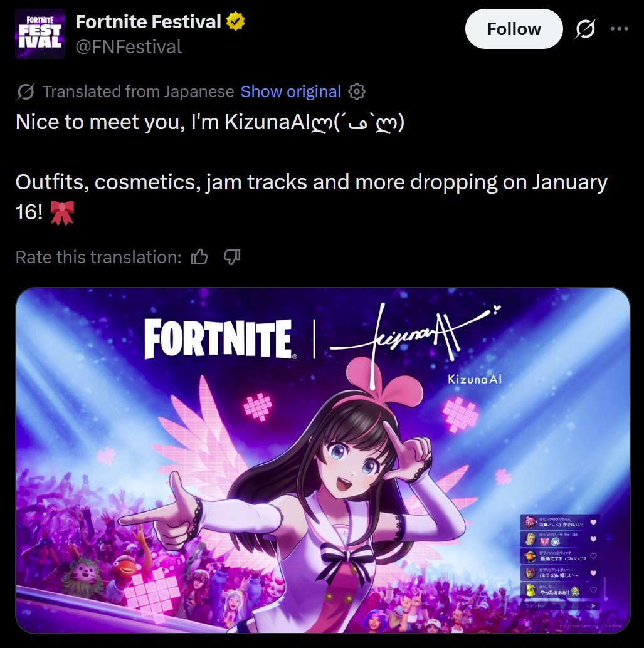Click the icon before "Translated from Japanese"
Image resolution: width=644 pixels, height=648 pixels.
click(x=26, y=92)
